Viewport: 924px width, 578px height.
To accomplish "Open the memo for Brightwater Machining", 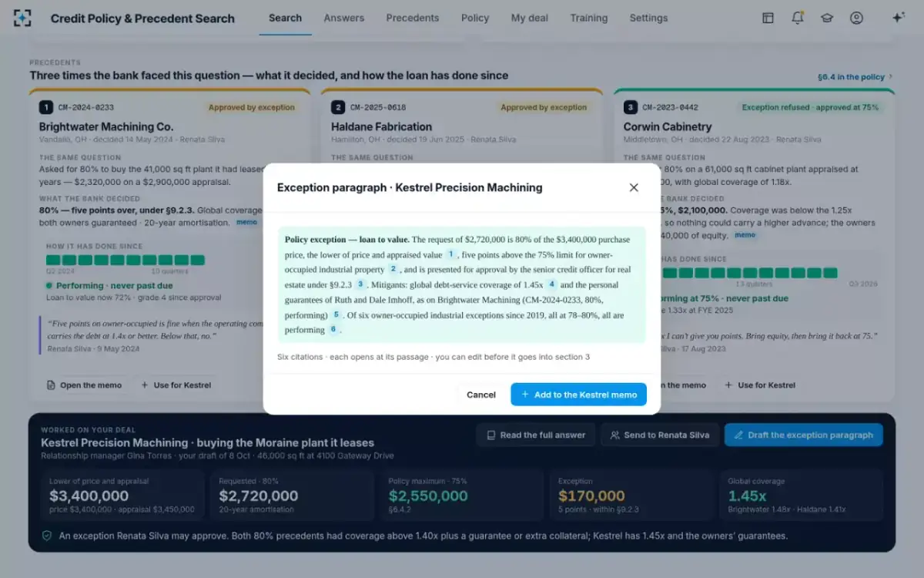I will coord(84,385).
